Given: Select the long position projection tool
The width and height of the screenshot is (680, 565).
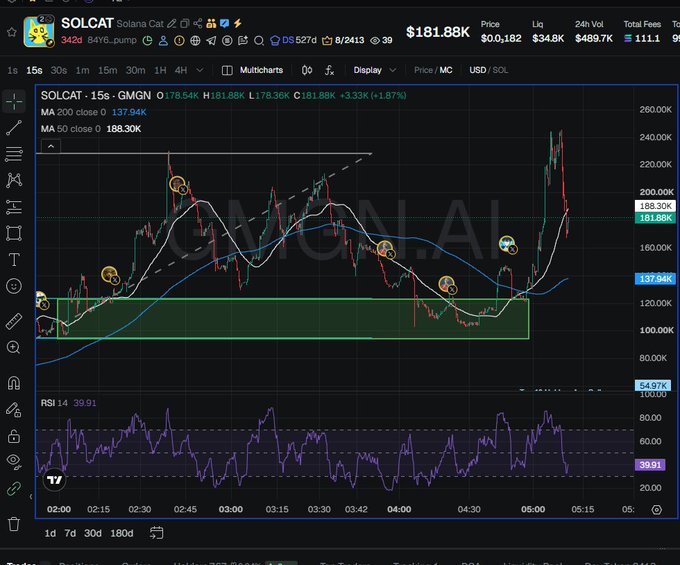Looking at the screenshot, I should 14,207.
